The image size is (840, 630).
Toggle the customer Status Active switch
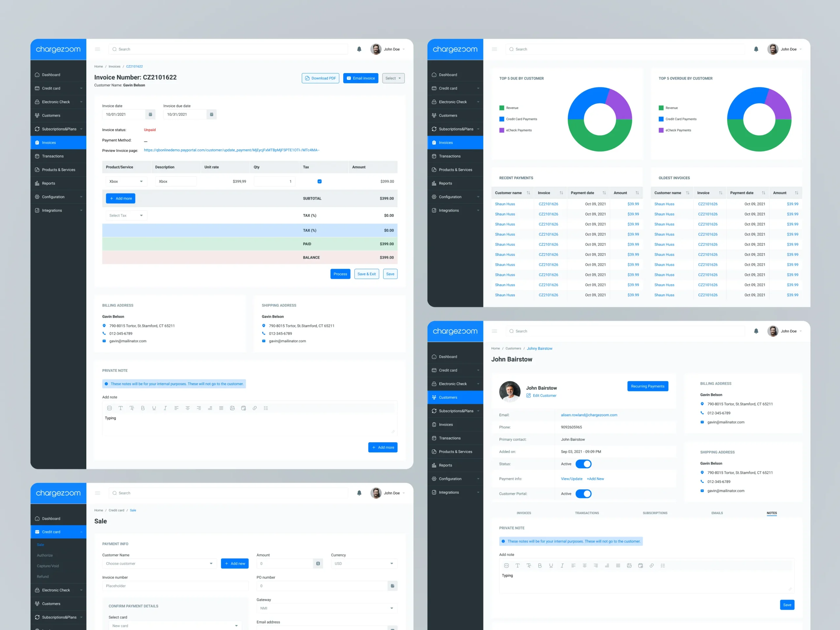[x=583, y=464]
